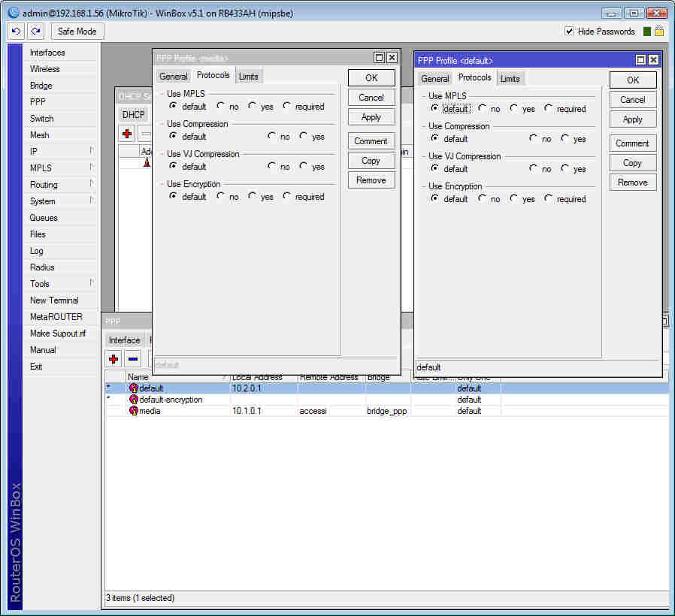Click Remove in the media profile dialog

(x=371, y=180)
